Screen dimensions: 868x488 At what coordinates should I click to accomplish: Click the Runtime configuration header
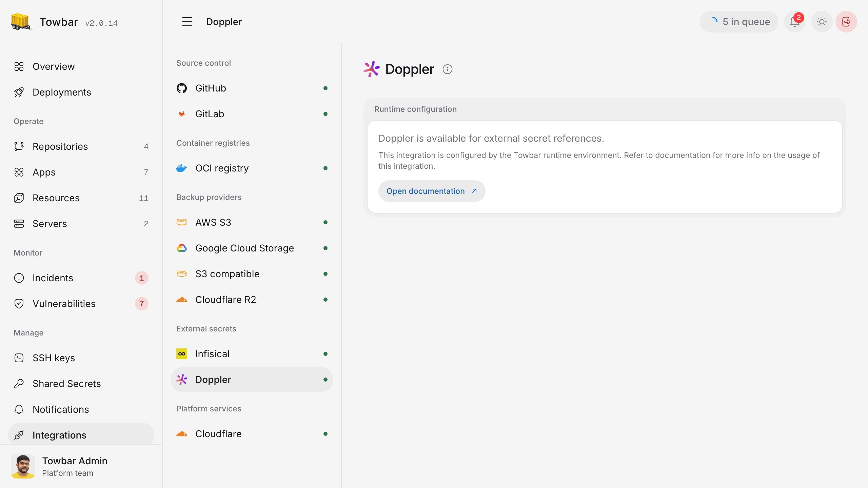coord(415,109)
